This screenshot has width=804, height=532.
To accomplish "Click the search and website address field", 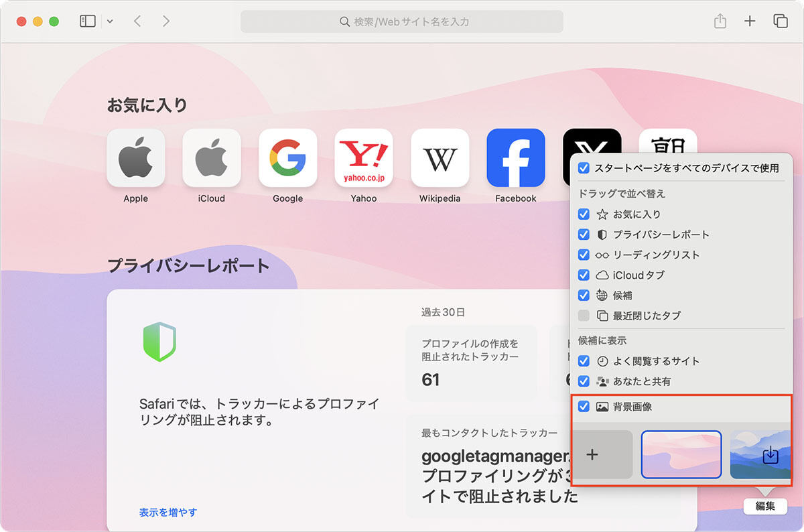I will 402,21.
